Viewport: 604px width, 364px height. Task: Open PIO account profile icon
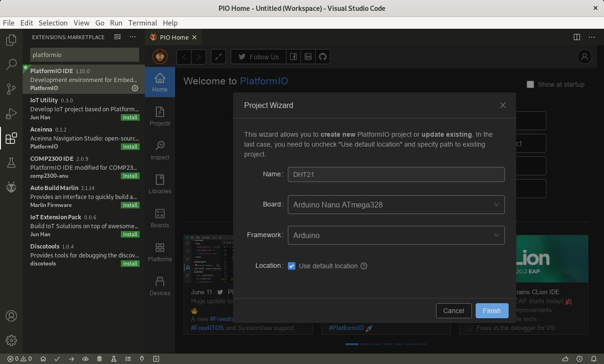(585, 57)
